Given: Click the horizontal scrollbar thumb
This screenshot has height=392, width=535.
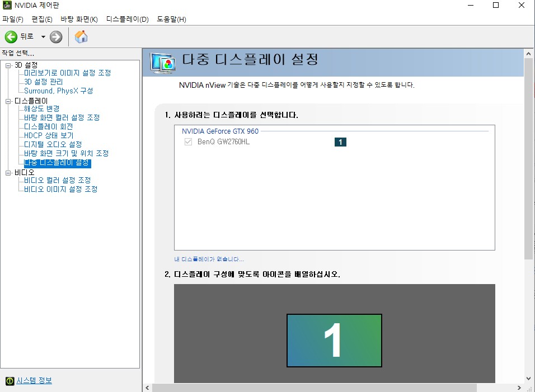Looking at the screenshot, I should tap(315, 388).
